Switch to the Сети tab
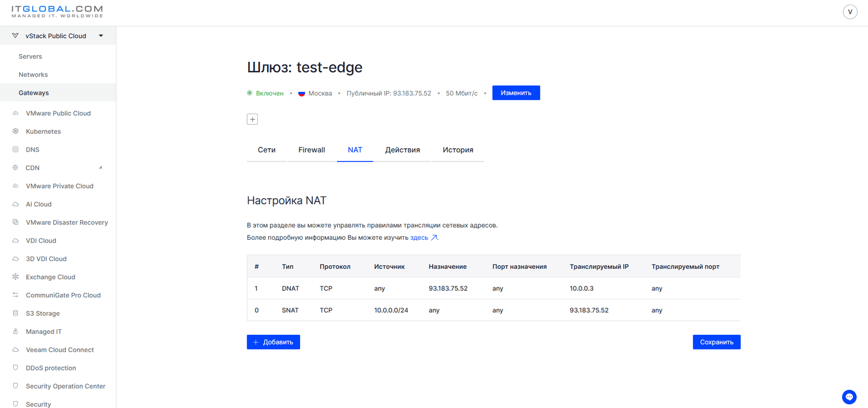Image resolution: width=868 pixels, height=408 pixels. click(x=266, y=150)
